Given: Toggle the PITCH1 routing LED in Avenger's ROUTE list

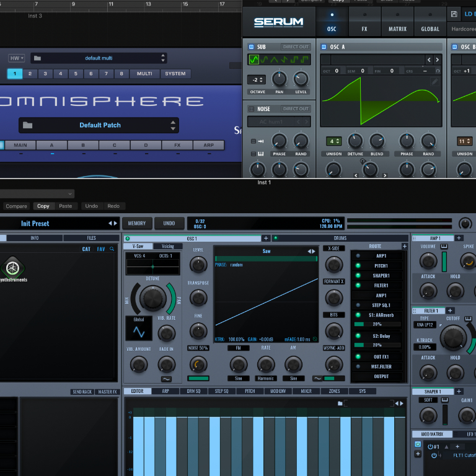Looking at the screenshot, I should coord(358,266).
